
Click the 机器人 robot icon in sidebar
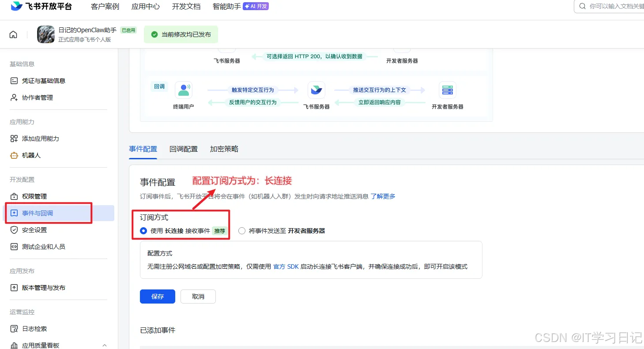[14, 155]
